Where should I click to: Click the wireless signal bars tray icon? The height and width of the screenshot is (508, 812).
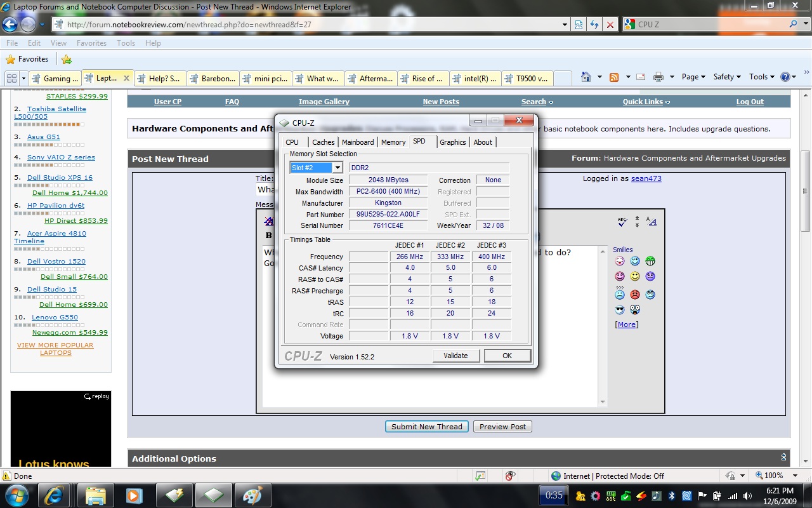click(733, 495)
